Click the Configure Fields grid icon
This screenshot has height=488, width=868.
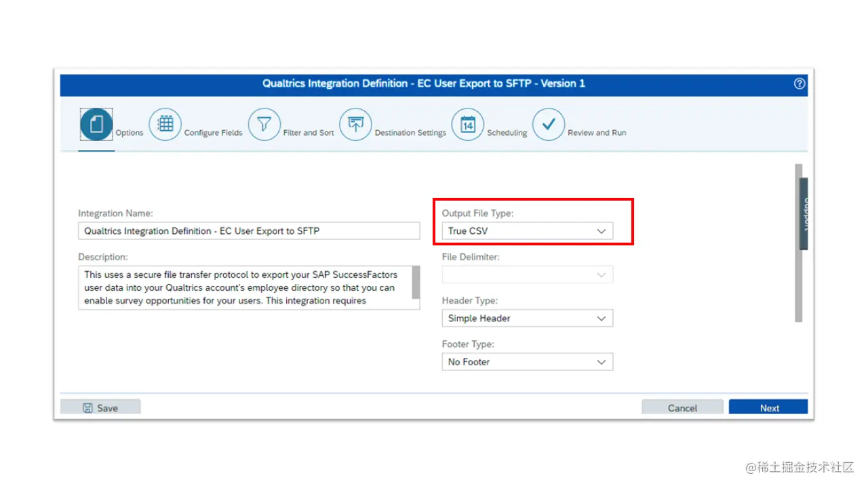point(165,125)
